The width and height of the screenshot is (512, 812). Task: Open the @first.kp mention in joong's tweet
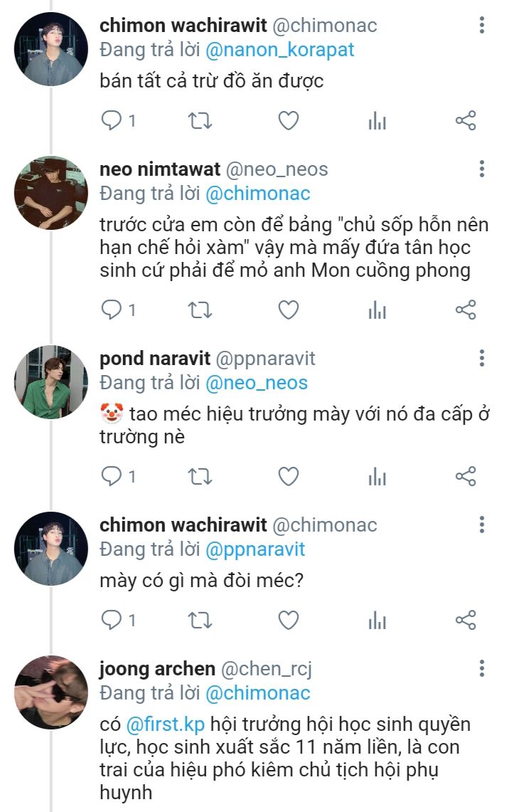coord(165,724)
